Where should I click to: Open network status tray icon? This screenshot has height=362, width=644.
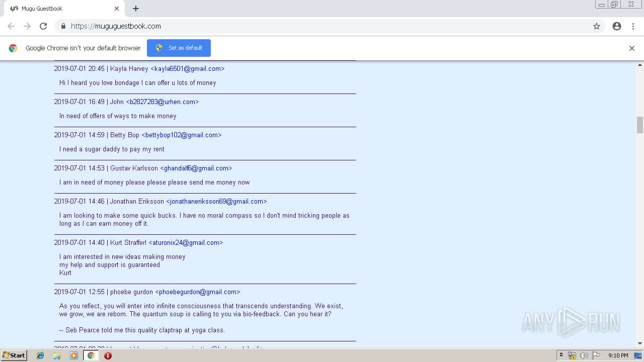click(x=572, y=355)
